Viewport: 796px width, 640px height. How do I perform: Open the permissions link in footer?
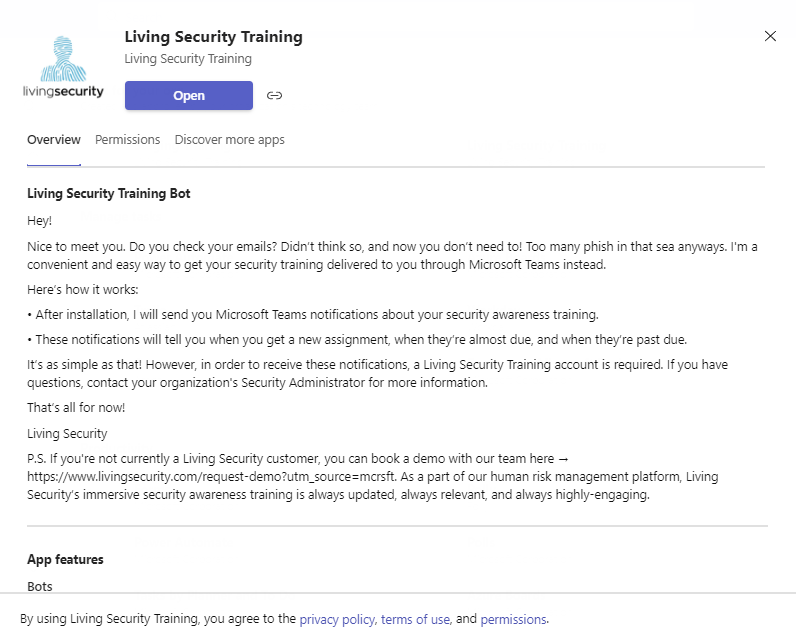pos(513,619)
